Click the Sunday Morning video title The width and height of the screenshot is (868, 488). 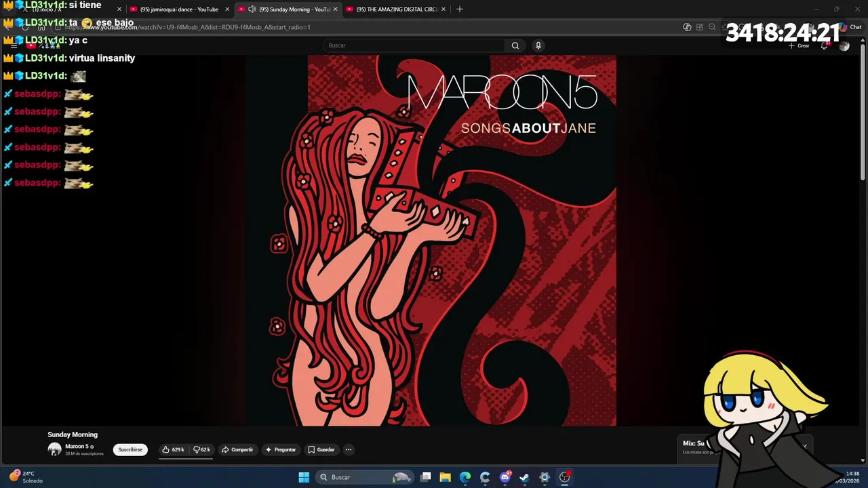(x=73, y=434)
